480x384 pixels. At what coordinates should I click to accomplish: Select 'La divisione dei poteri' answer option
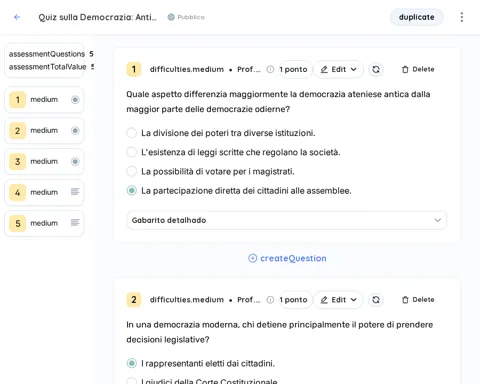(x=132, y=133)
